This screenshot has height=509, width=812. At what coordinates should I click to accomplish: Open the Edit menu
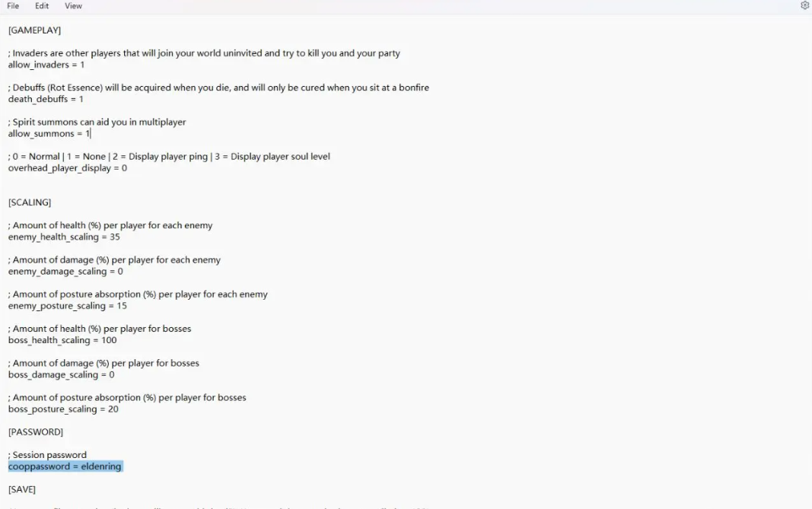click(42, 5)
